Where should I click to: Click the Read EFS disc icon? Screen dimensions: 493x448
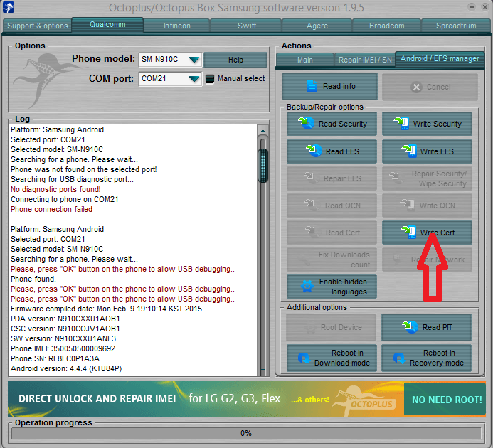(314, 151)
